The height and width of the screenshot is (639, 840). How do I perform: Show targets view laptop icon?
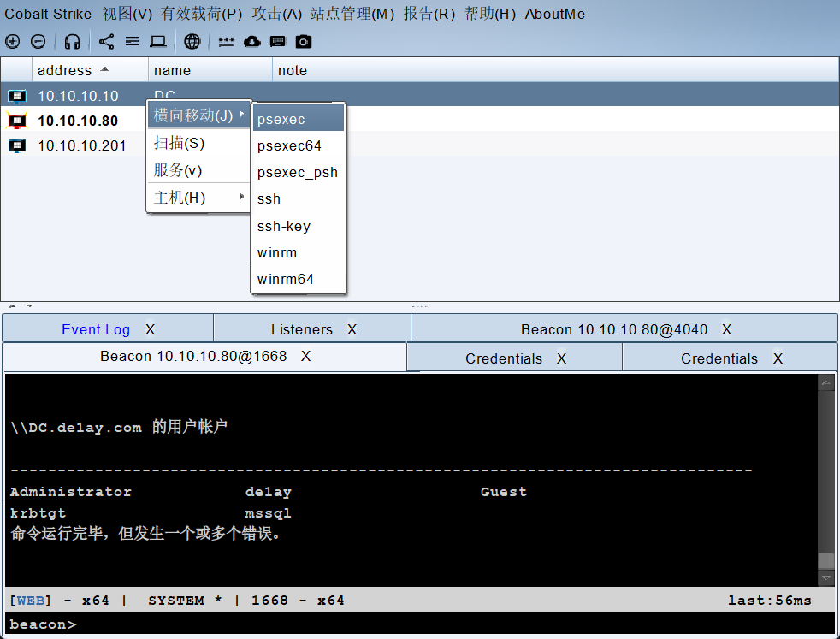(x=158, y=41)
